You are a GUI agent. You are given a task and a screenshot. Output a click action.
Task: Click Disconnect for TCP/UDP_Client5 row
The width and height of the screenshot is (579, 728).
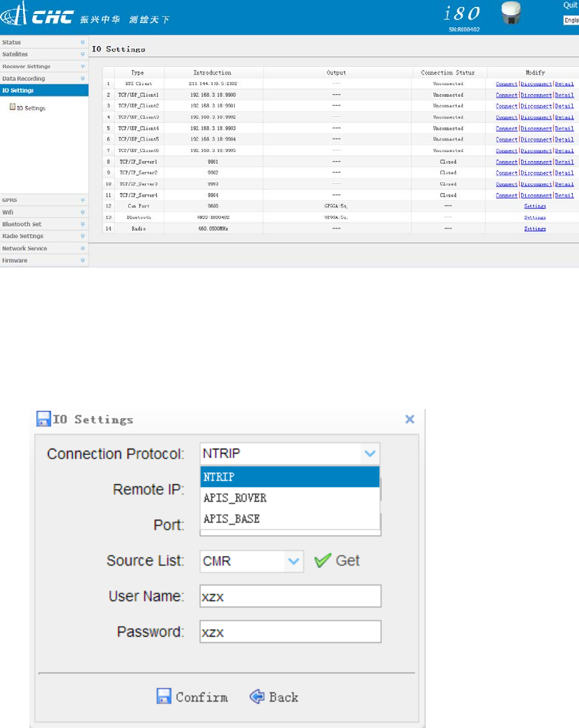[x=536, y=140]
